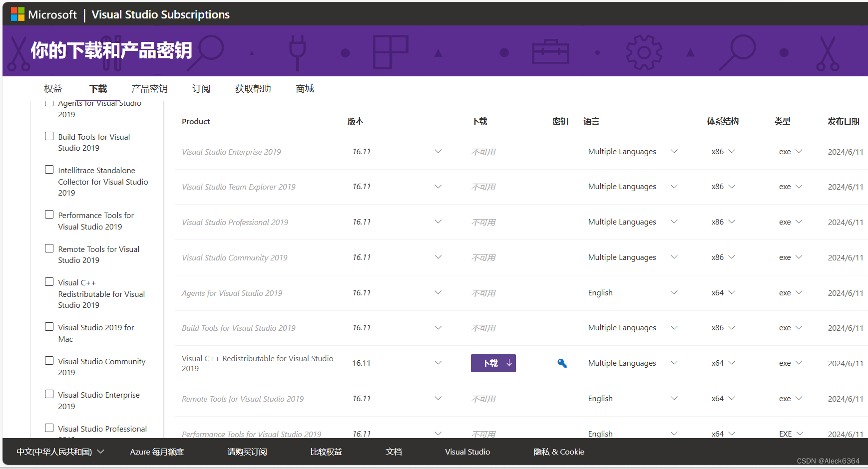Click the 发布日期 column header
The height and width of the screenshot is (469, 868).
tap(844, 121)
